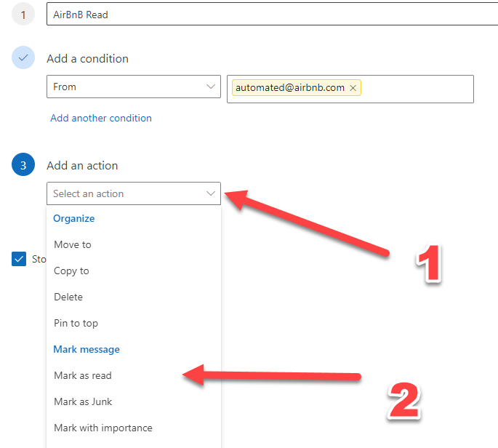
Task: Toggle the Stop processing rules checkbox
Action: [19, 259]
